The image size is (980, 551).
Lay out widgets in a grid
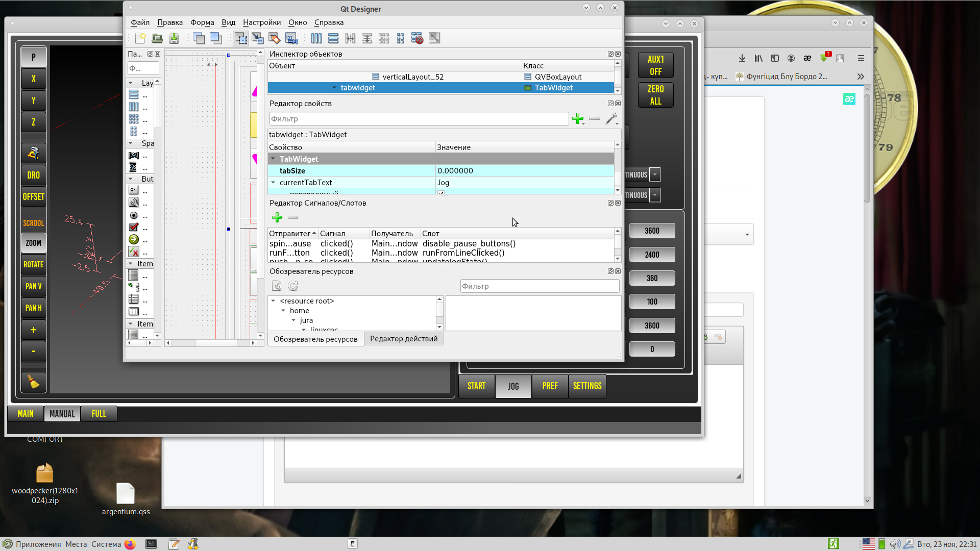[x=384, y=38]
